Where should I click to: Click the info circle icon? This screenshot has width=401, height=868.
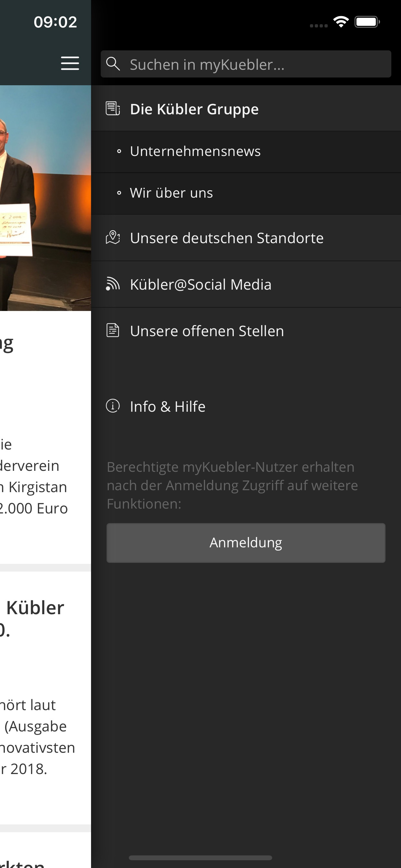113,406
